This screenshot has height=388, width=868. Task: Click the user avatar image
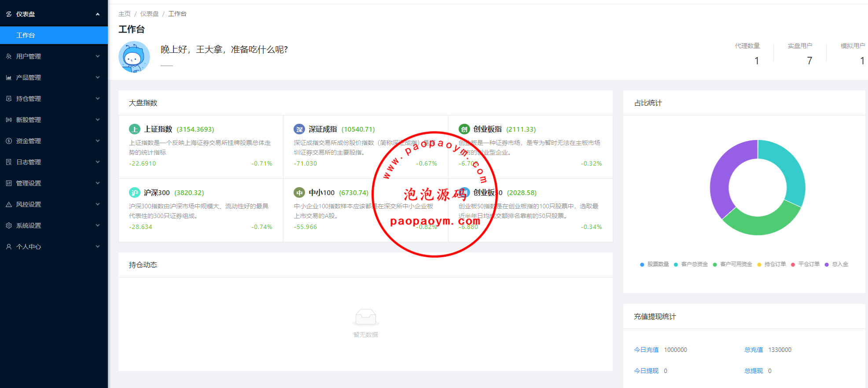click(134, 57)
